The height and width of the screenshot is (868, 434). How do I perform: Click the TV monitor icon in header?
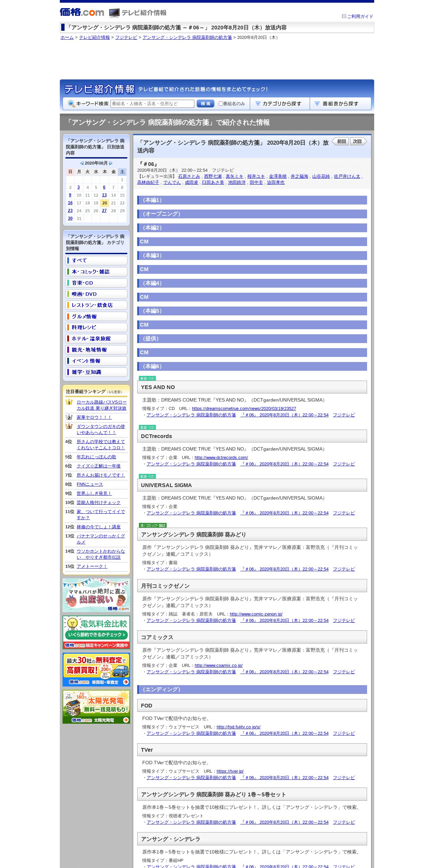[114, 13]
